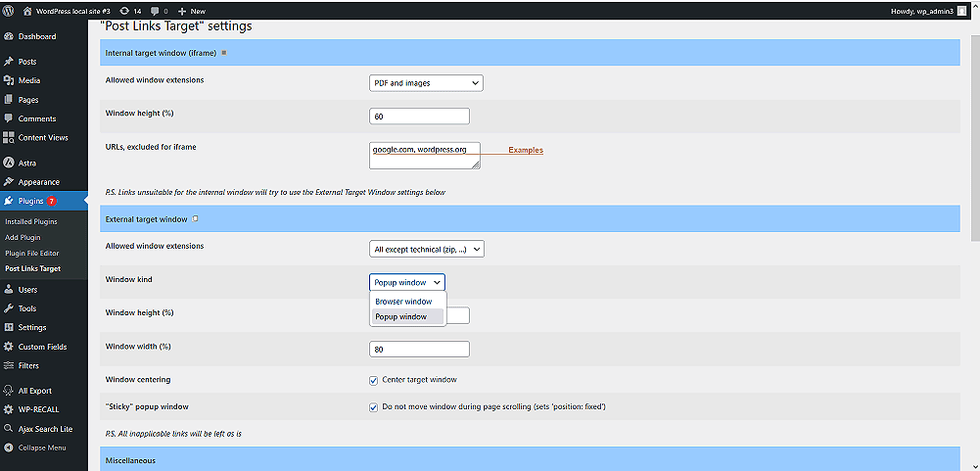Screen dimensions: 980x471
Task: Click the All Export icon
Action: [x=9, y=391]
